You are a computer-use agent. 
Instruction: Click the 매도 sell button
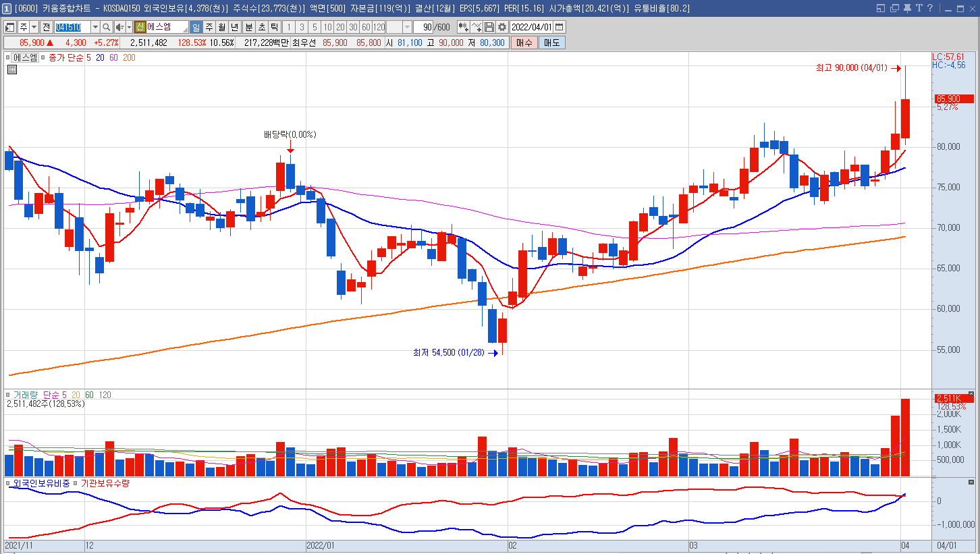click(552, 43)
